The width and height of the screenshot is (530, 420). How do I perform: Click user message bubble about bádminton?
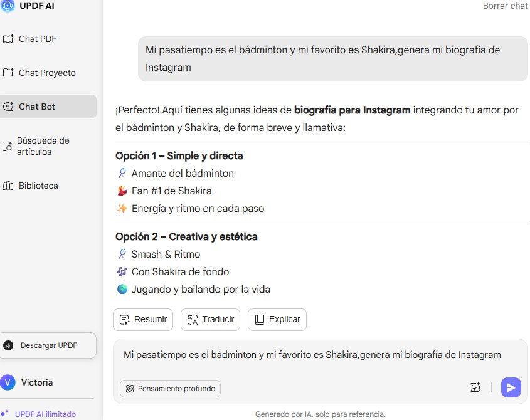pyautogui.click(x=332, y=59)
